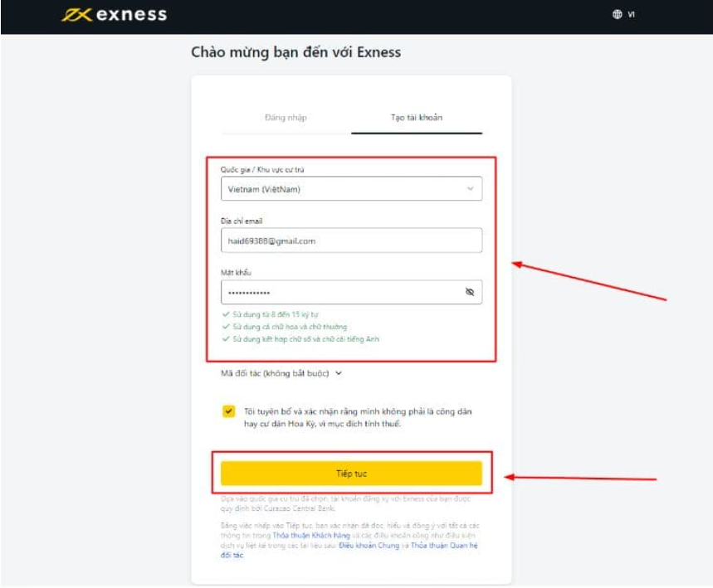The width and height of the screenshot is (713, 588).
Task: Toggle password visibility with the eye icon
Action: 469,292
